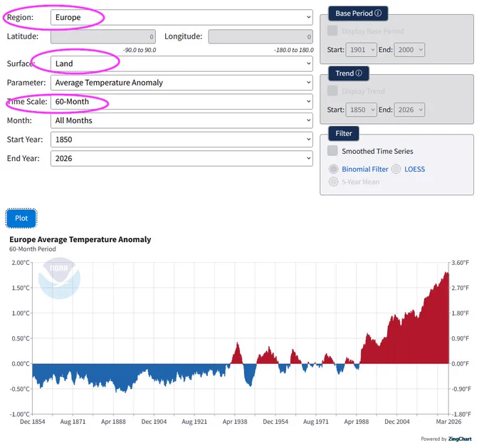Screen dimensions: 484x448
Task: Open Base Period End dropdown showing 2000
Action: (x=409, y=50)
